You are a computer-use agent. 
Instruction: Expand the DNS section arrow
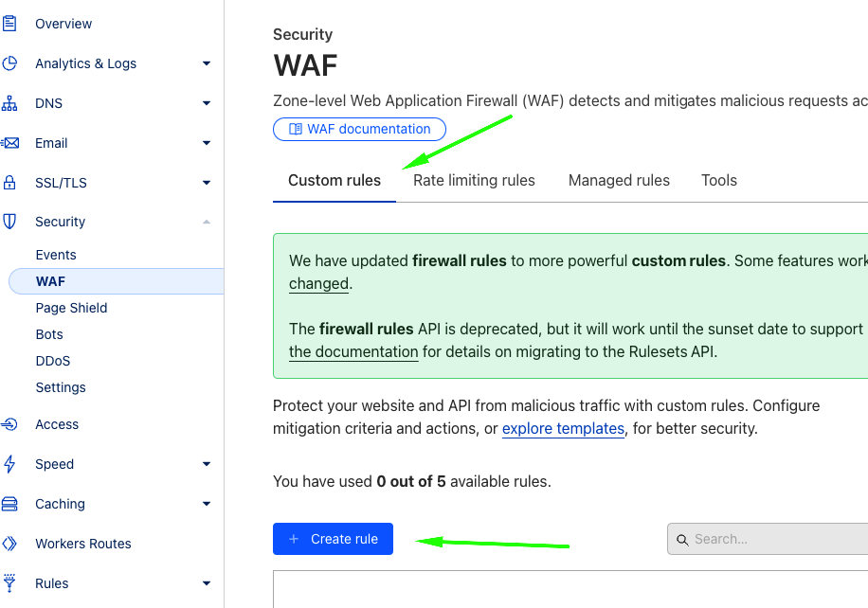click(207, 103)
